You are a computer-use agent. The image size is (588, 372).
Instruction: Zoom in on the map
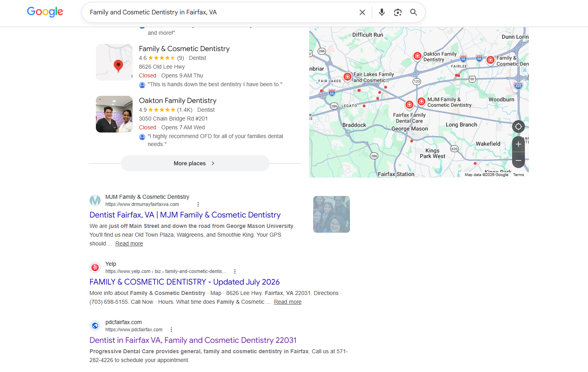[x=518, y=144]
